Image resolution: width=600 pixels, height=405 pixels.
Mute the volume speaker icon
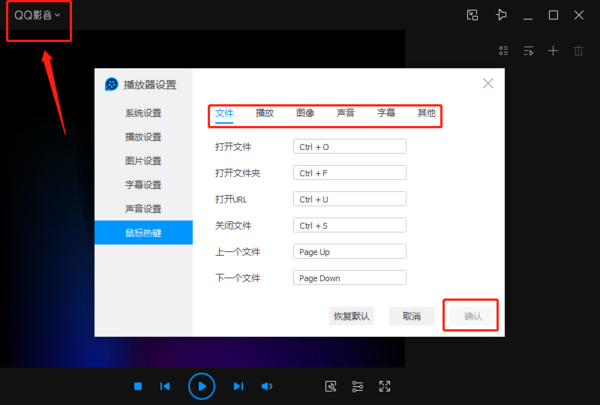pos(267,386)
